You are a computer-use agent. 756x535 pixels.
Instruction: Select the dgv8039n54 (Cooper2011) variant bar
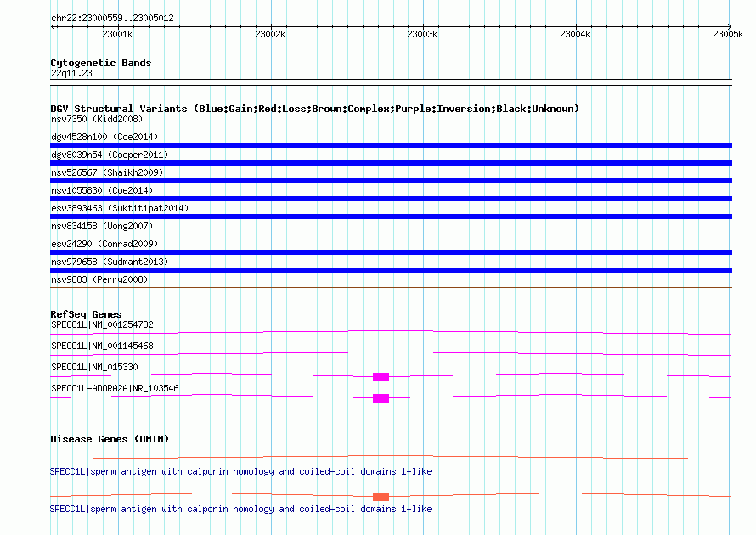[x=391, y=163]
